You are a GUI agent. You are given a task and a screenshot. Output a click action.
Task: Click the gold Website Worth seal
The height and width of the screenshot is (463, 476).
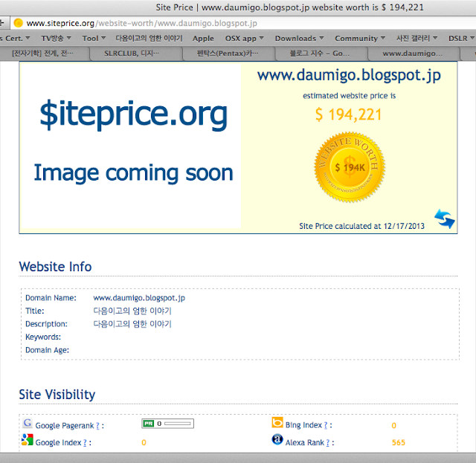pos(350,167)
